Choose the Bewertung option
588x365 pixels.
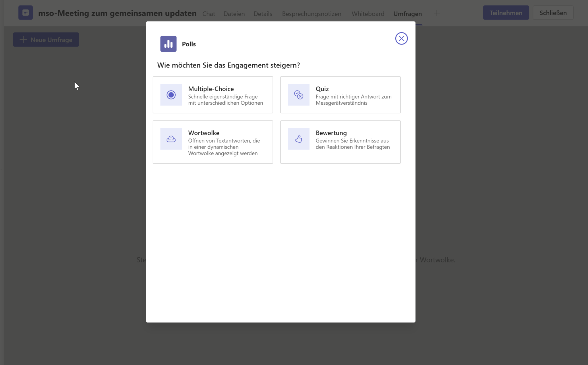point(340,142)
